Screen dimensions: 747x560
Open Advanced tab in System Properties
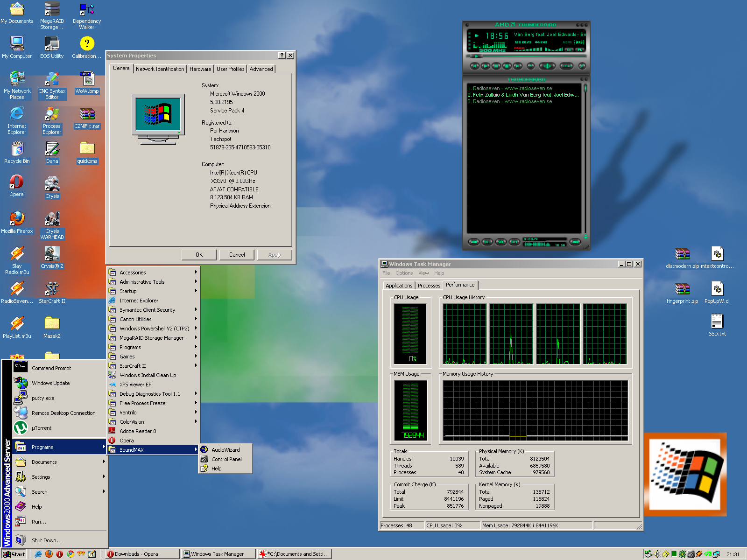[261, 69]
